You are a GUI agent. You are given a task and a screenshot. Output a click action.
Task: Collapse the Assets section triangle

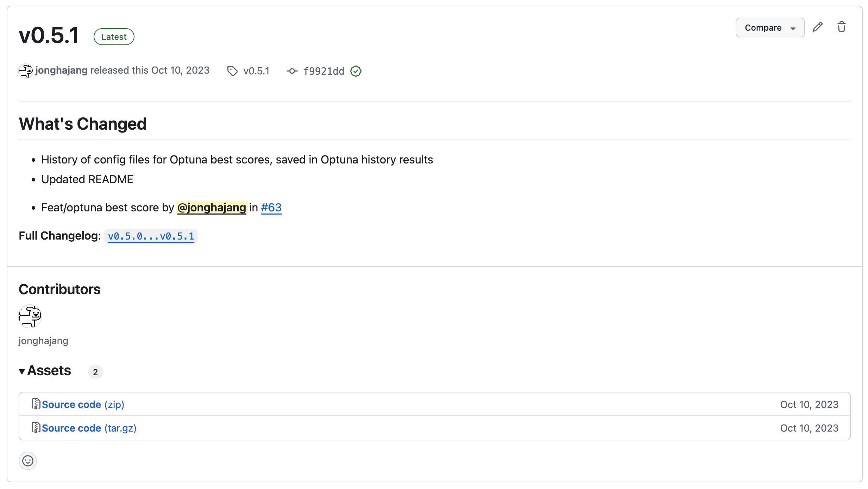(22, 371)
